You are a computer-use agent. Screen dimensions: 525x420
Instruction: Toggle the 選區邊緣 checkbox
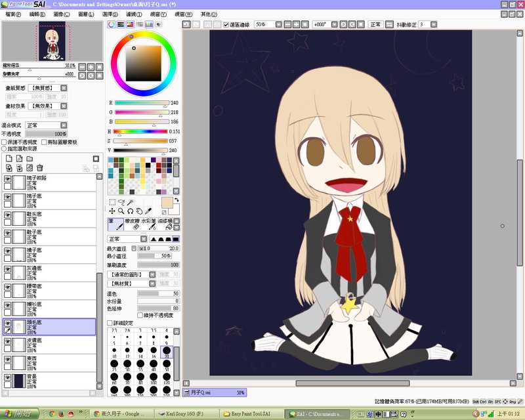coord(226,25)
